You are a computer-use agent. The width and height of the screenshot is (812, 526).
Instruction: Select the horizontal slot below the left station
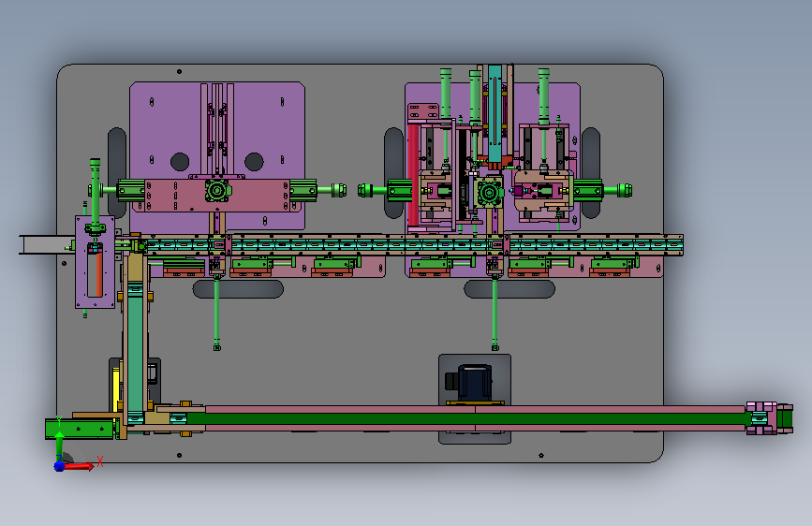[x=238, y=289]
